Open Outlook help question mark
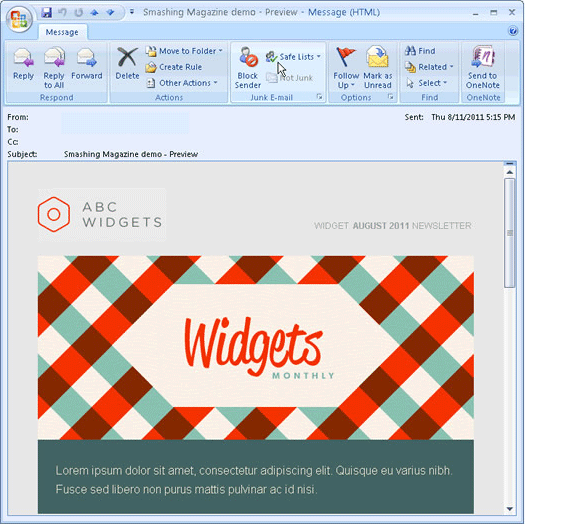Viewport: 574px width, 524px height. point(513,31)
